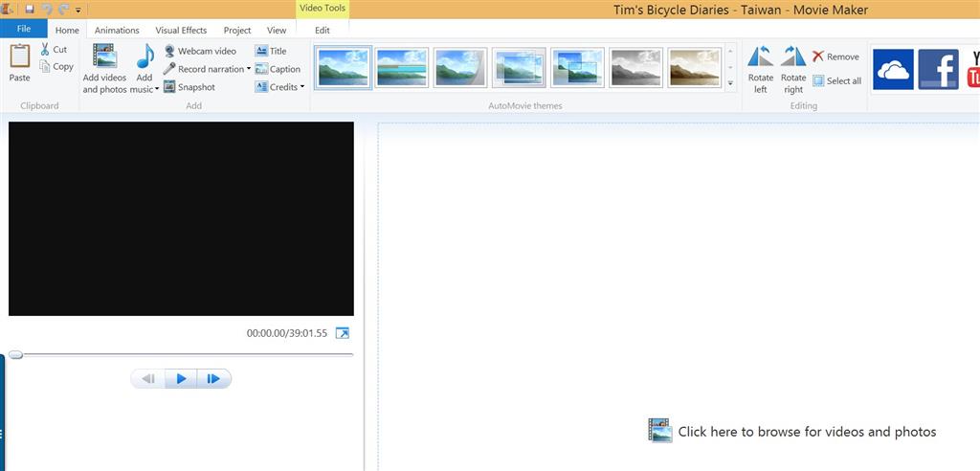Add a Title to the movie
The height and width of the screenshot is (471, 980).
coord(271,52)
